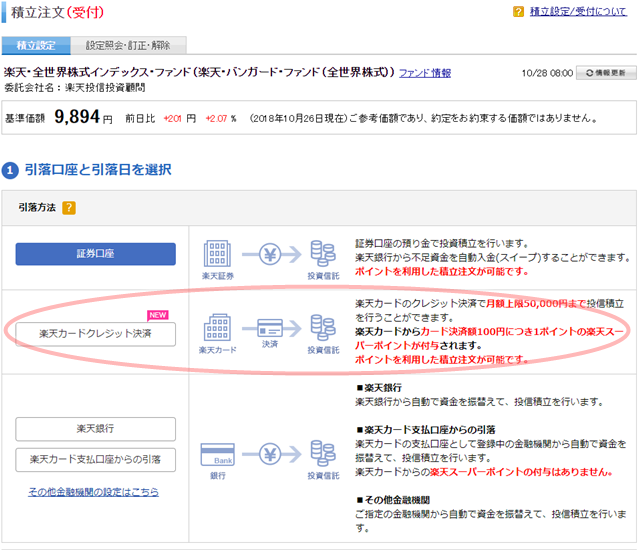Click the NEW badge above 楽天カードクレジット決済
The image size is (640, 550).
[x=158, y=315]
